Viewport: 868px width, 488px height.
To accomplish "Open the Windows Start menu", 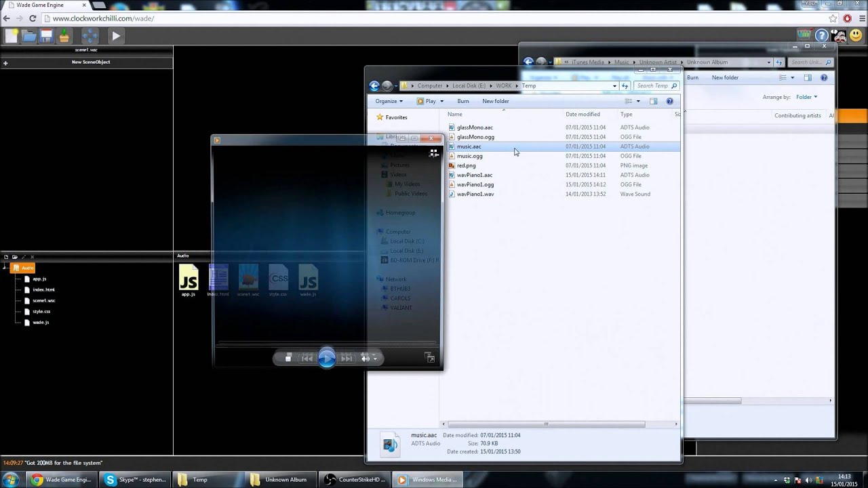I will pos(11,480).
